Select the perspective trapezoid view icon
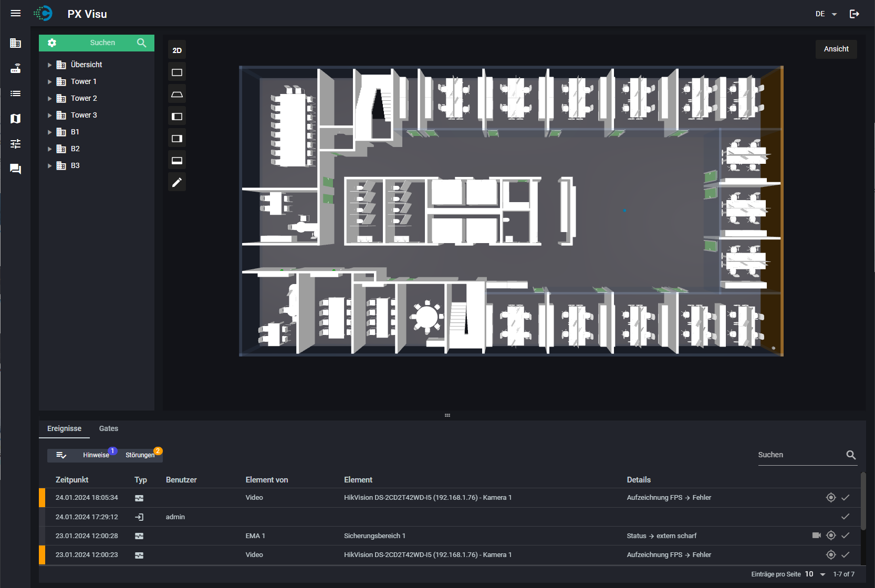Screen dimensions: 875x588 [177, 94]
